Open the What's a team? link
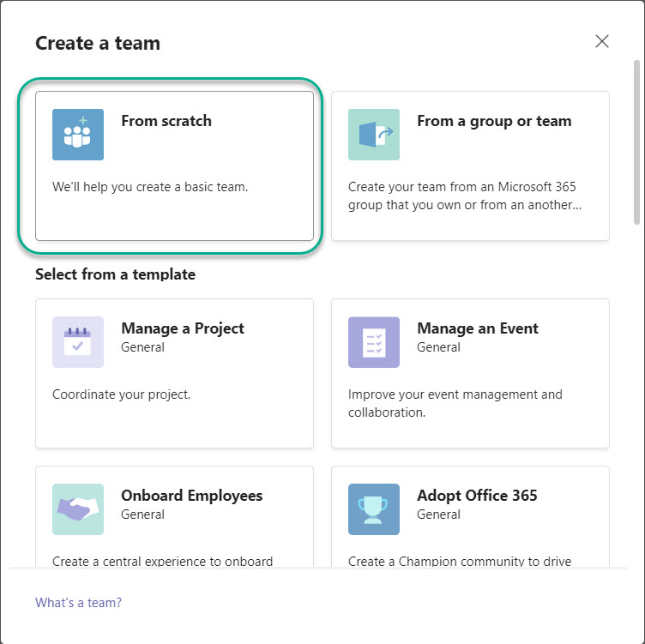The height and width of the screenshot is (644, 645). [78, 603]
